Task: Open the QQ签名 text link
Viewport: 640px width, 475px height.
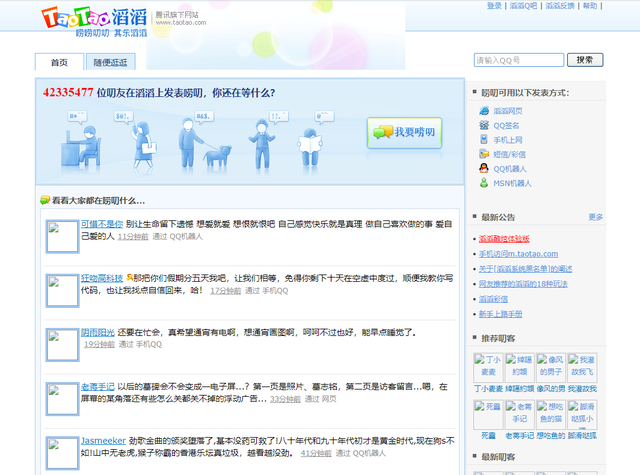Action: click(x=506, y=125)
